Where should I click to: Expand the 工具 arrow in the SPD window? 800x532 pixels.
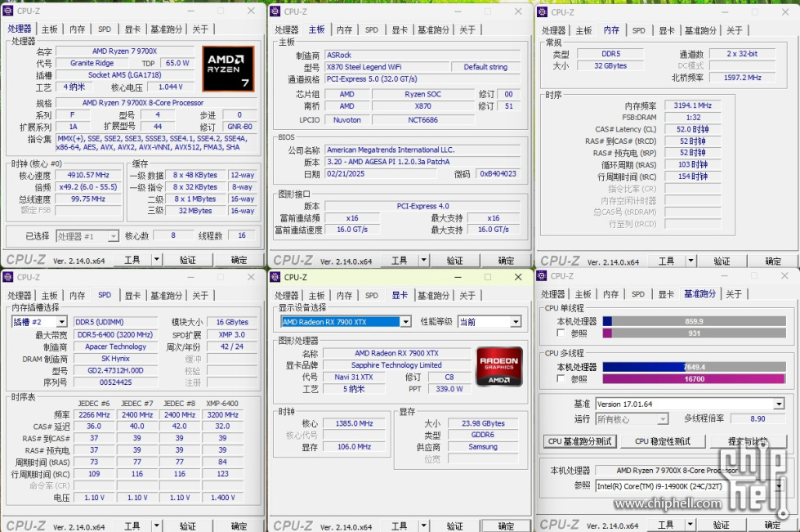tap(157, 526)
